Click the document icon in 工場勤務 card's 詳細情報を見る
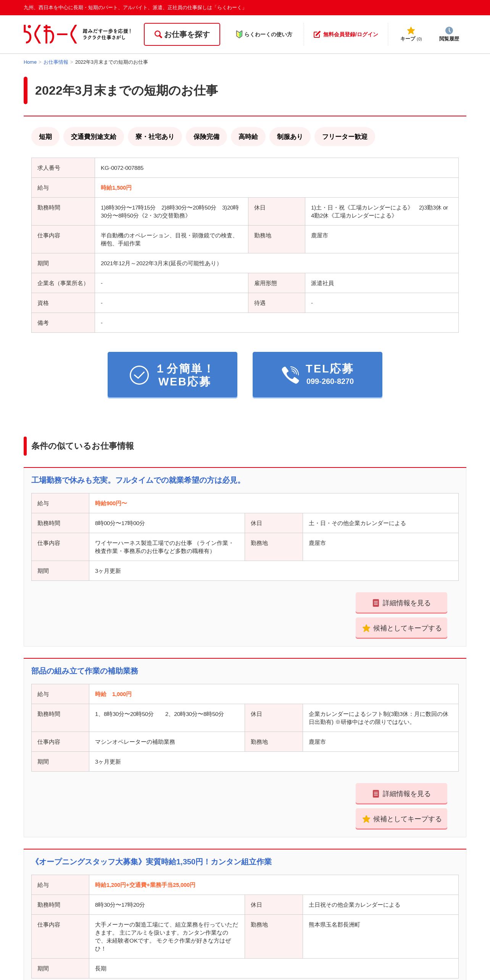 pos(376,603)
